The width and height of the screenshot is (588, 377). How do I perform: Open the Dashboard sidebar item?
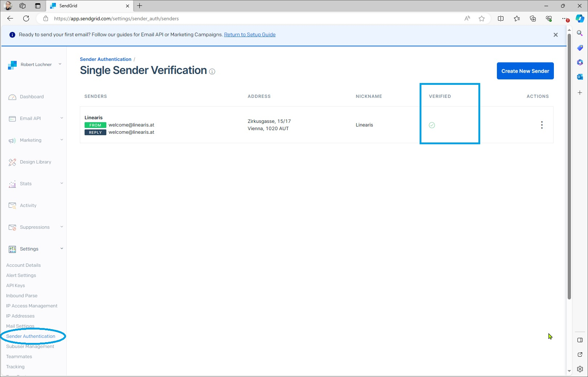pos(32,97)
